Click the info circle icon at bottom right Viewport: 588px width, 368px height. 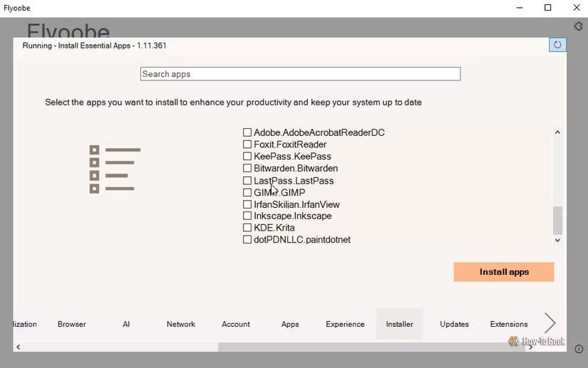coord(579,349)
